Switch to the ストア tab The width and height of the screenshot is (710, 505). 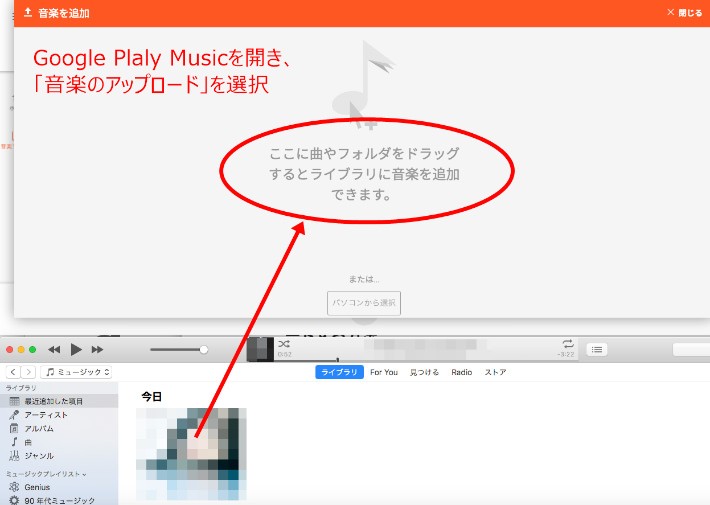[495, 372]
